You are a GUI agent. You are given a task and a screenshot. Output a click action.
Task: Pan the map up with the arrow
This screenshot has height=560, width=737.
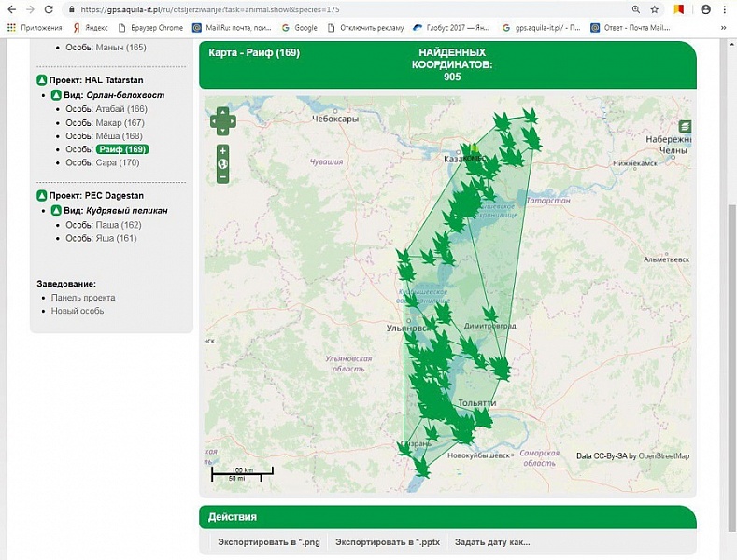223,112
